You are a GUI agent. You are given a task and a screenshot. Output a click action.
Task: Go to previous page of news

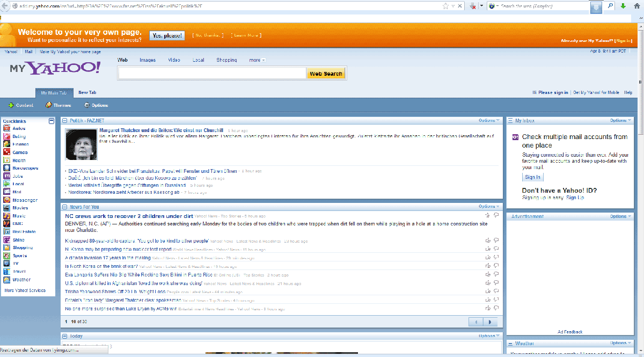[475, 322]
